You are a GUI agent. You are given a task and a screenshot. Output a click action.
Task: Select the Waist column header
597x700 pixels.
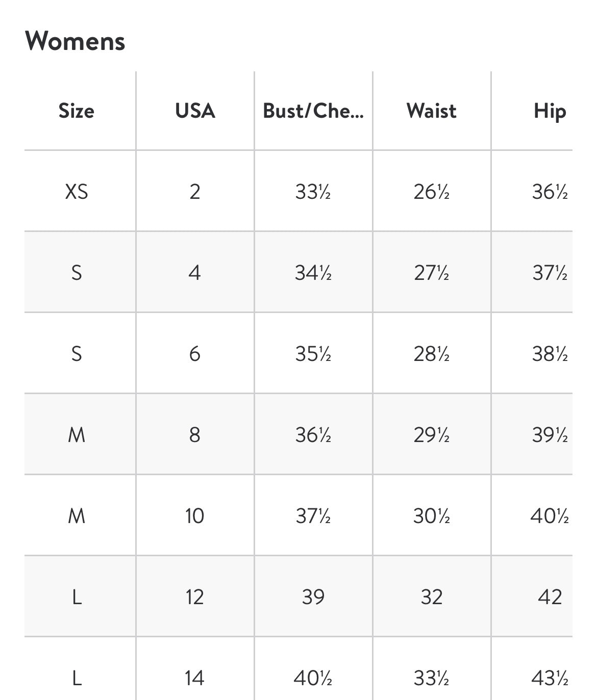point(431,111)
